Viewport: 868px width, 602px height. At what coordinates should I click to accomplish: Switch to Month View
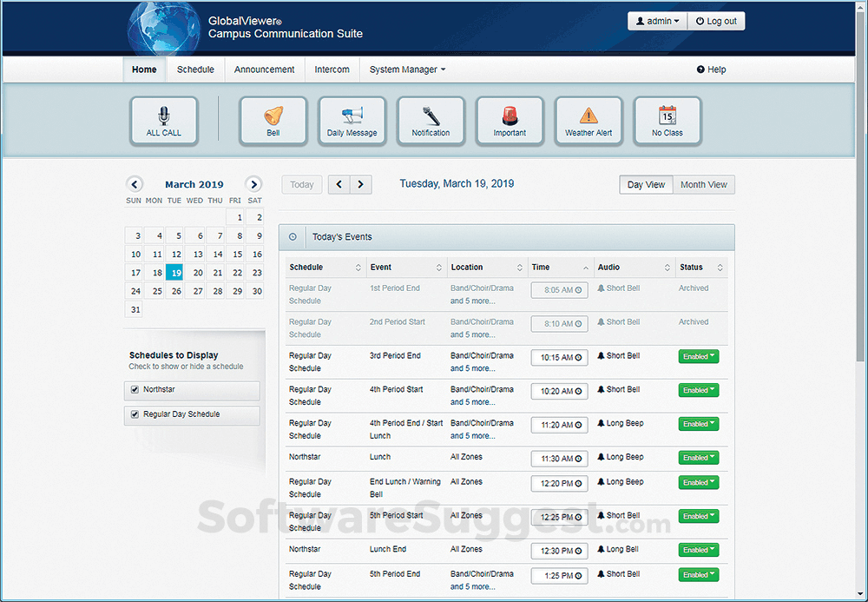(703, 184)
